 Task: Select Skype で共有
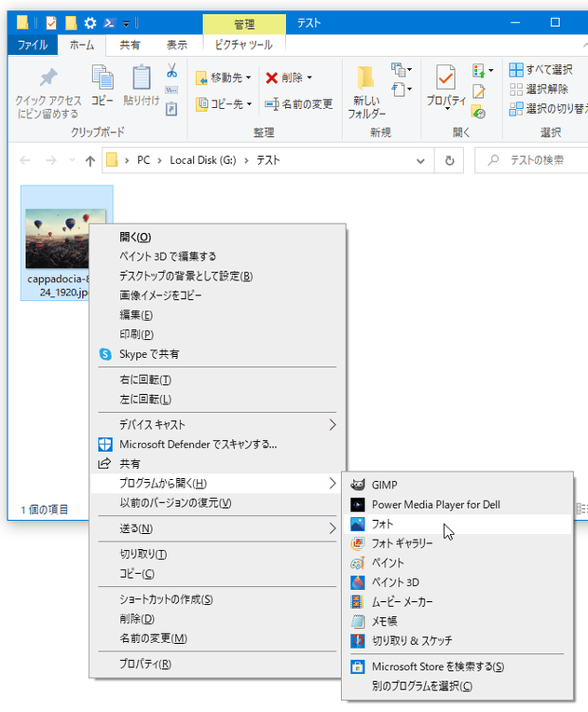point(217,354)
